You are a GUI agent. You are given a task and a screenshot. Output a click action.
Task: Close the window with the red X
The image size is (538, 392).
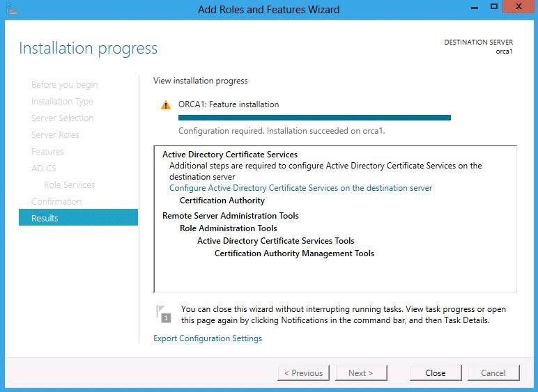point(518,6)
